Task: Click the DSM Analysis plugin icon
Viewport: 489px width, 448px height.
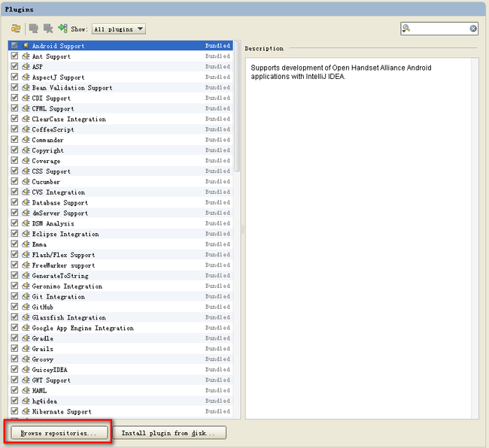Action: click(26, 222)
